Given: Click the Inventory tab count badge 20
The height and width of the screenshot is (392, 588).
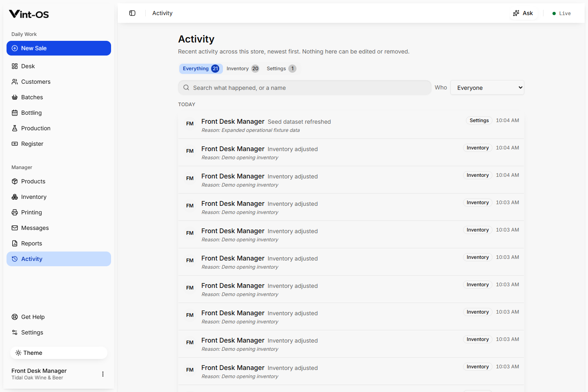Looking at the screenshot, I should point(255,69).
